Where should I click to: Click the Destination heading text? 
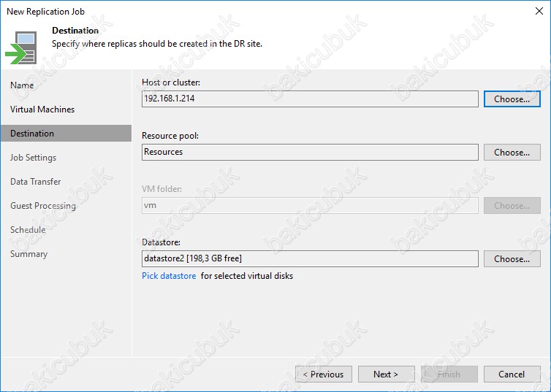tap(75, 31)
